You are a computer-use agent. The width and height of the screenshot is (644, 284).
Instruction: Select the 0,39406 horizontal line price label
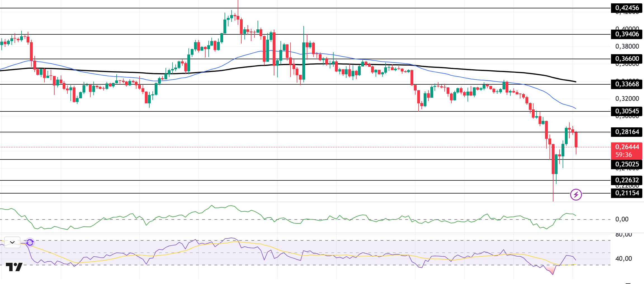tap(627, 34)
